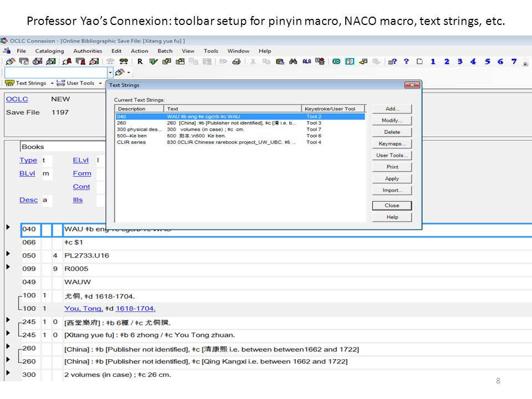
Task: Open the Tools menu
Action: tap(211, 51)
